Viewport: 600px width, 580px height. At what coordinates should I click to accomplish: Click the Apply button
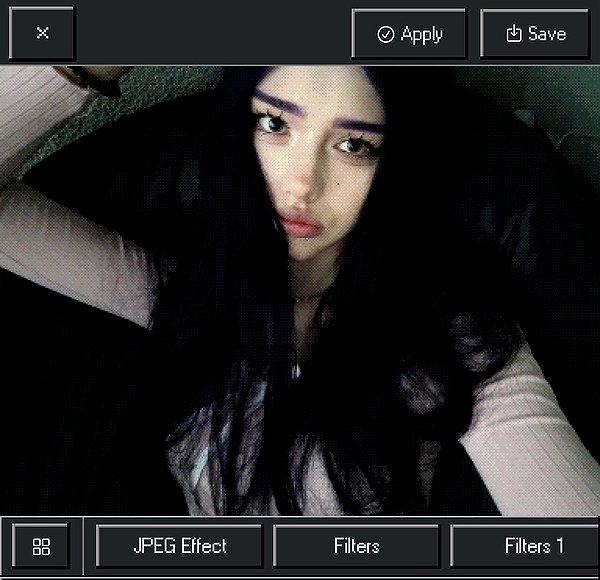[x=409, y=34]
